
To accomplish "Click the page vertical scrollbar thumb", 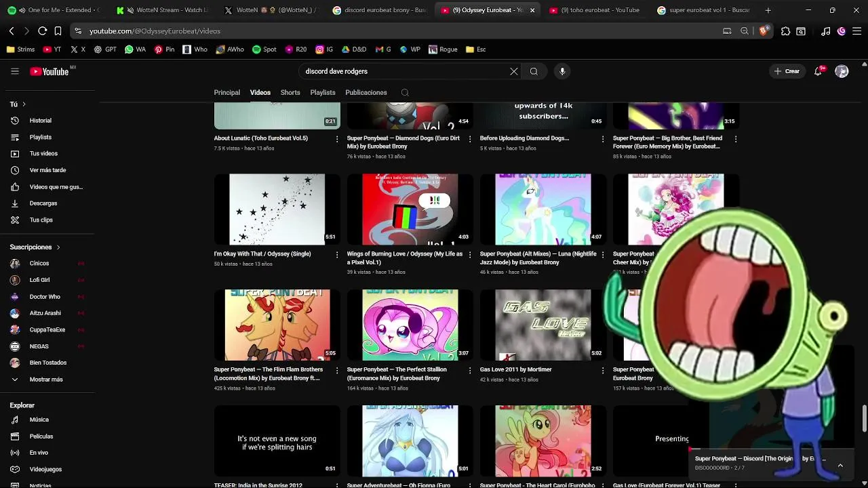I will click(864, 418).
